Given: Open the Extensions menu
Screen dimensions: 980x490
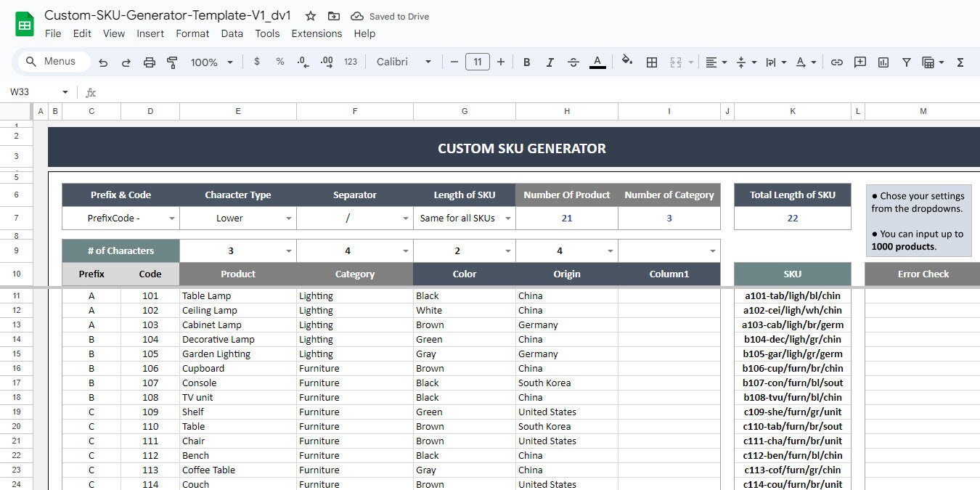Looking at the screenshot, I should (317, 33).
